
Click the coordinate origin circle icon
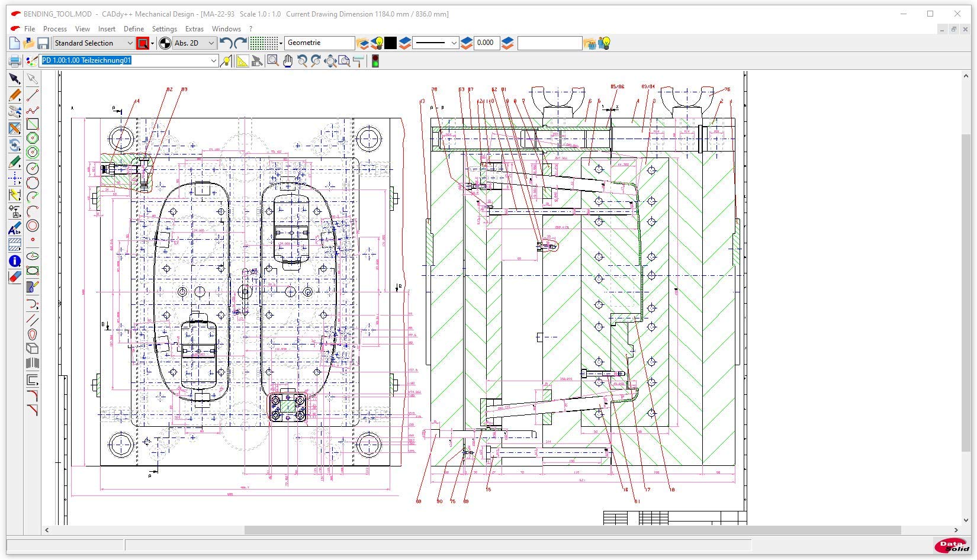pos(165,43)
